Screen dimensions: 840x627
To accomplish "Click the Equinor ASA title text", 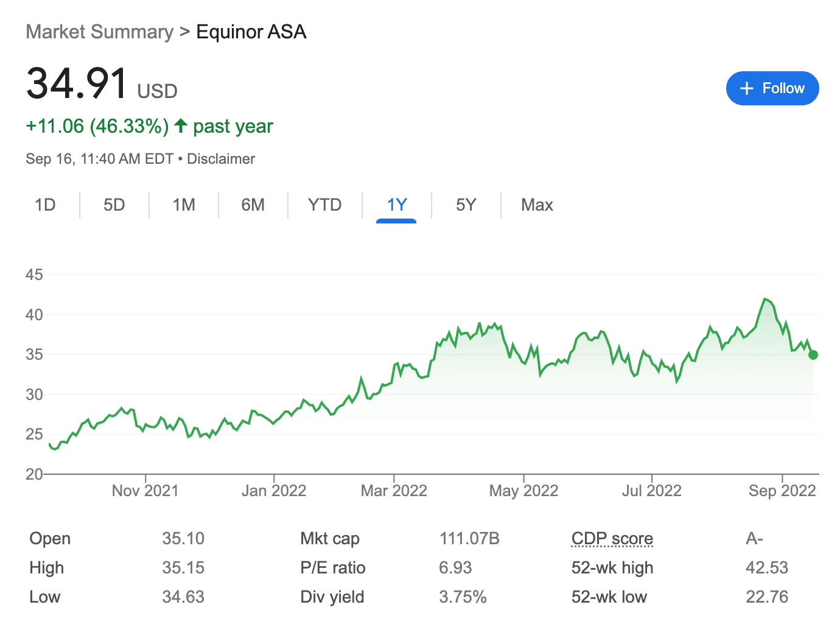I will coord(251,32).
